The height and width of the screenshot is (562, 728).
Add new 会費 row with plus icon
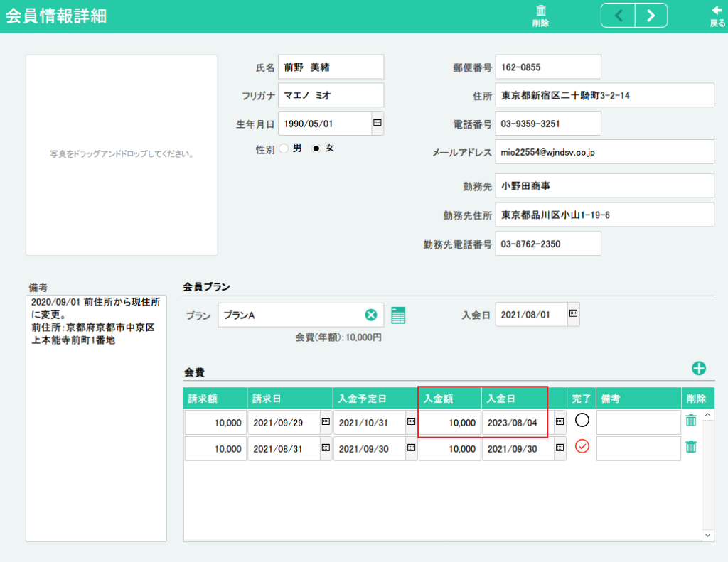coord(699,368)
